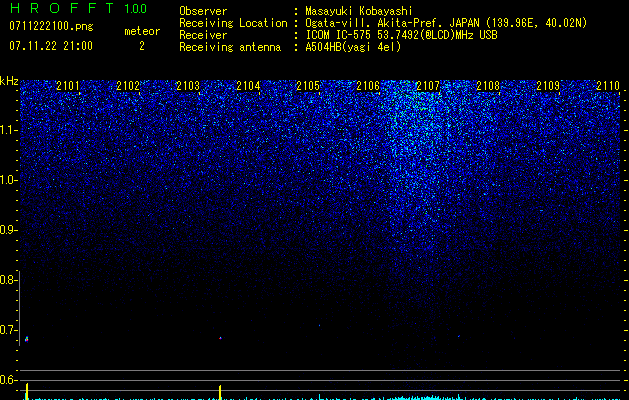Viewport: 629px width, 400px height.
Task: Click the ICOM IC-575 receiver details
Action: [401, 35]
